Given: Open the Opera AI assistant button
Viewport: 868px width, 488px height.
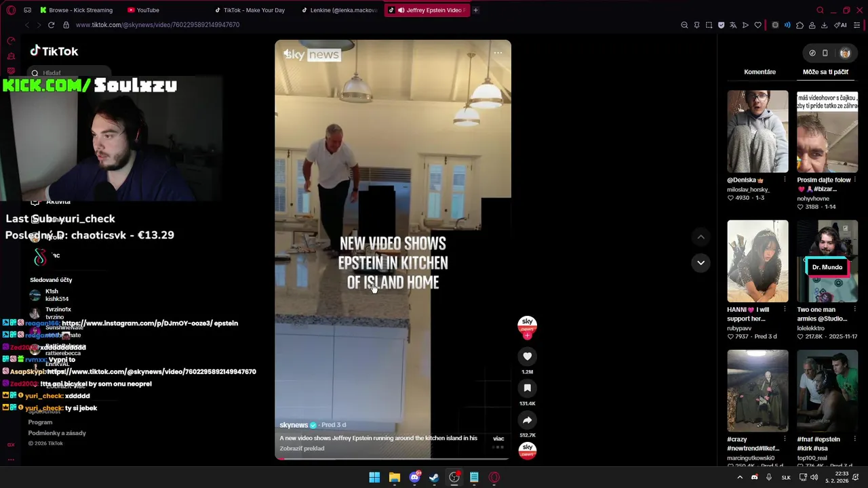Looking at the screenshot, I should click(x=841, y=25).
